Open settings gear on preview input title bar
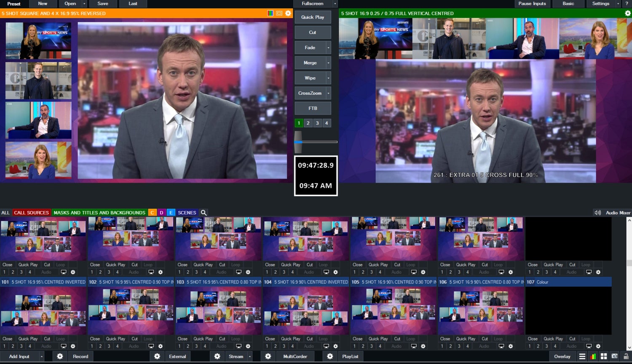The image size is (632, 364). [x=288, y=13]
